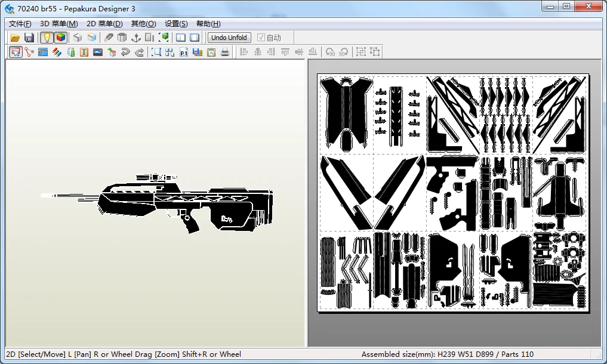Open the 3D 菜单(M) menu
Image resolution: width=607 pixels, height=364 pixels.
click(x=58, y=24)
